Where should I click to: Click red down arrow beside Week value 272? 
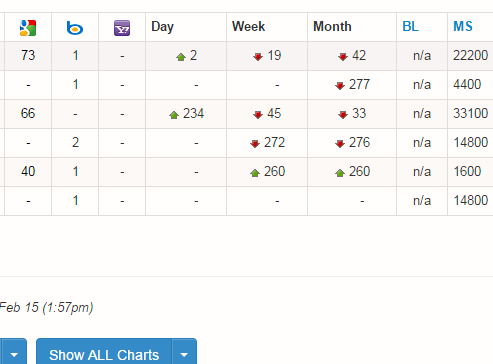pyautogui.click(x=255, y=144)
